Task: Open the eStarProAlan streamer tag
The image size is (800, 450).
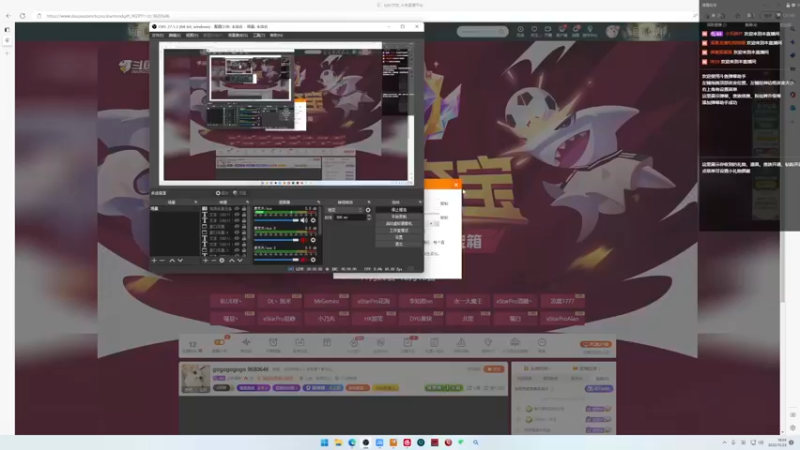Action: pyautogui.click(x=562, y=318)
